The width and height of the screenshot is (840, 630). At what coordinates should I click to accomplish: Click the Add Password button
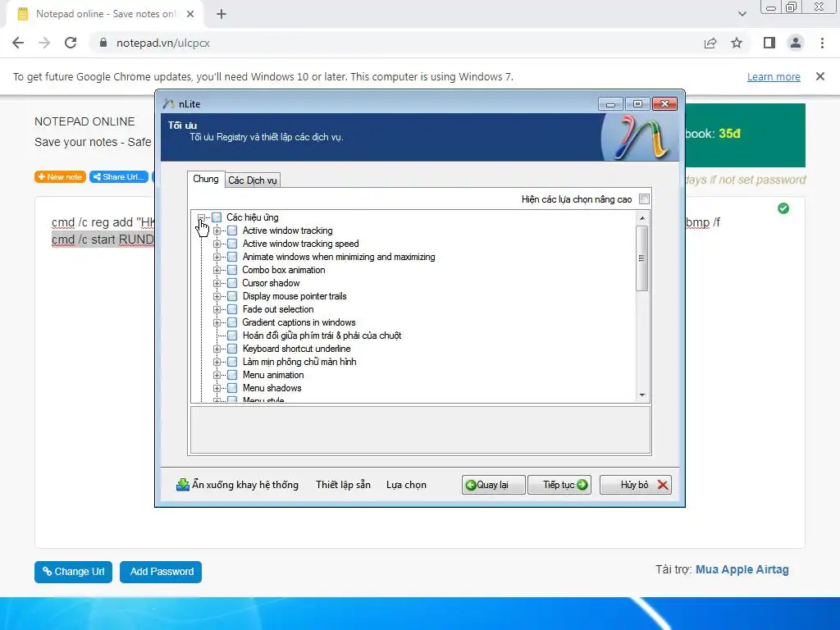click(161, 572)
